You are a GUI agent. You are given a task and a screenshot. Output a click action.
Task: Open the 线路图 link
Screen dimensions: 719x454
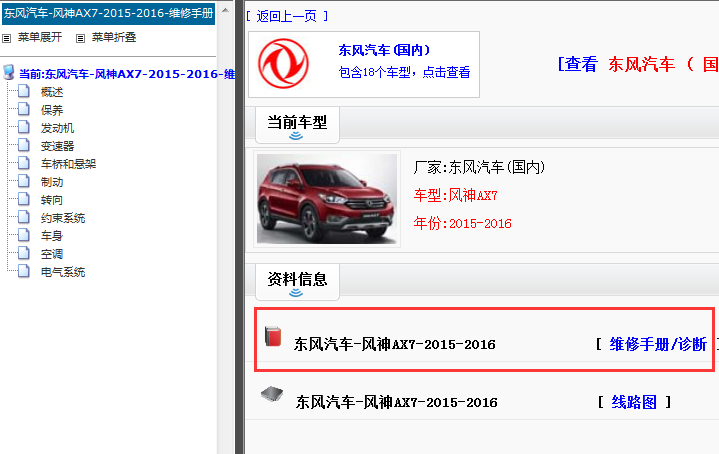coord(634,402)
